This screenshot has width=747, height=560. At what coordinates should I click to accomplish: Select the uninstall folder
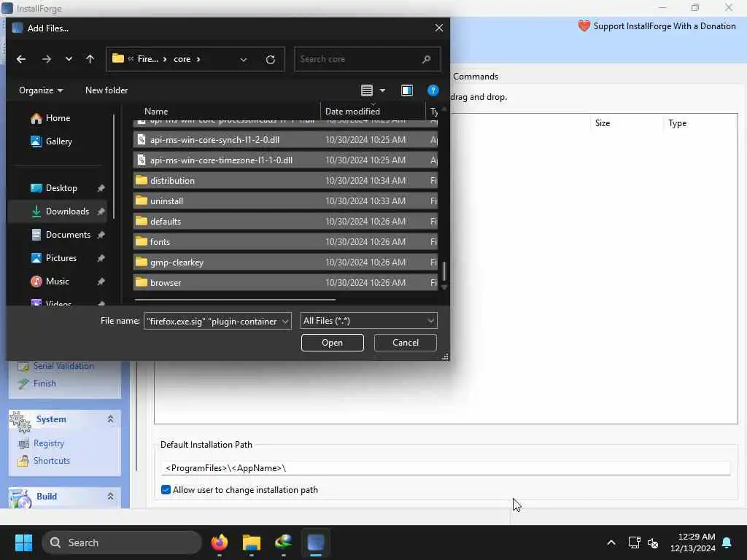pyautogui.click(x=285, y=201)
